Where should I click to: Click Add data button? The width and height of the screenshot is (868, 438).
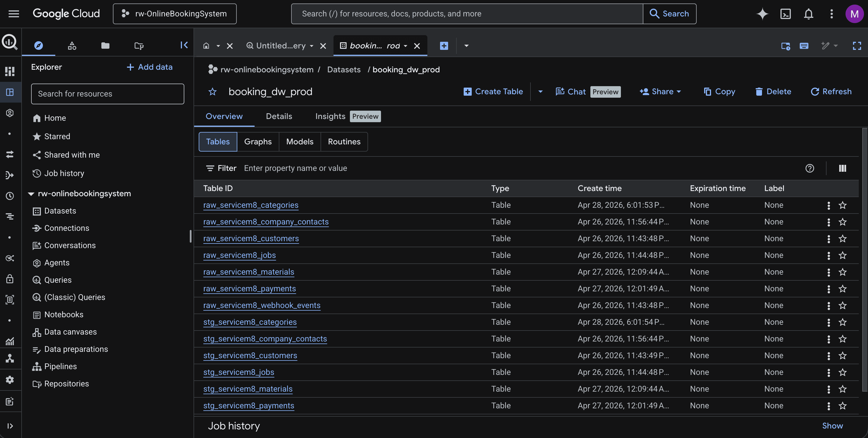click(x=149, y=67)
